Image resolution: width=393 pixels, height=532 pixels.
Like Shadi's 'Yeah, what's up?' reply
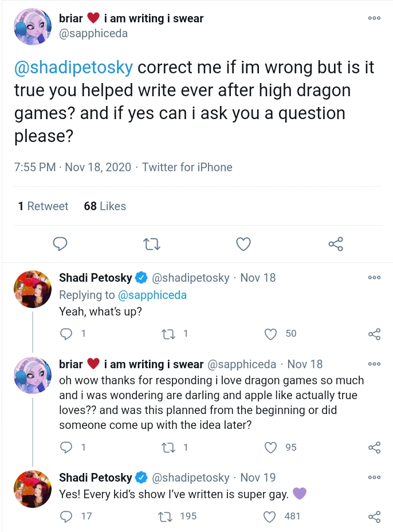tap(269, 334)
